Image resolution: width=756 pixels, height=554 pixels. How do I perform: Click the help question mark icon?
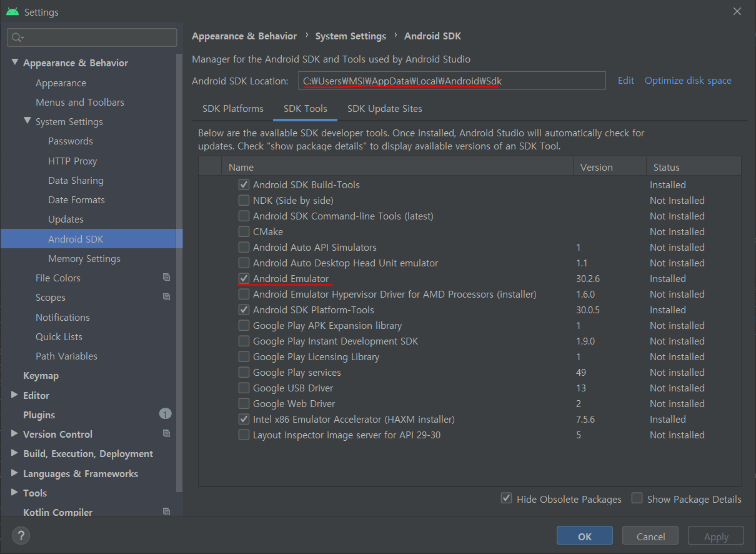(x=21, y=535)
